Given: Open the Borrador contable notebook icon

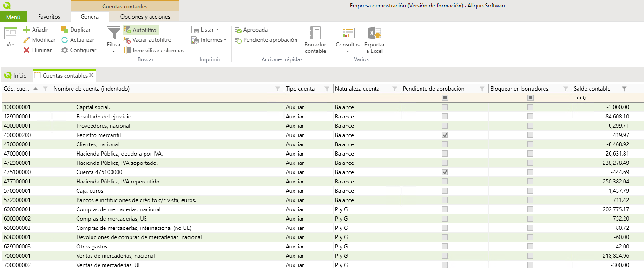Looking at the screenshot, I should (x=315, y=34).
